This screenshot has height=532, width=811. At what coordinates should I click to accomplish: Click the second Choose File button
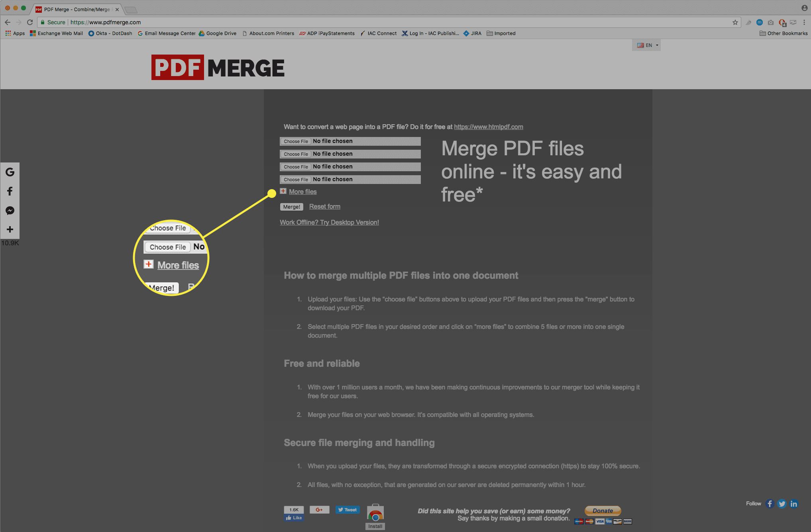click(x=296, y=153)
